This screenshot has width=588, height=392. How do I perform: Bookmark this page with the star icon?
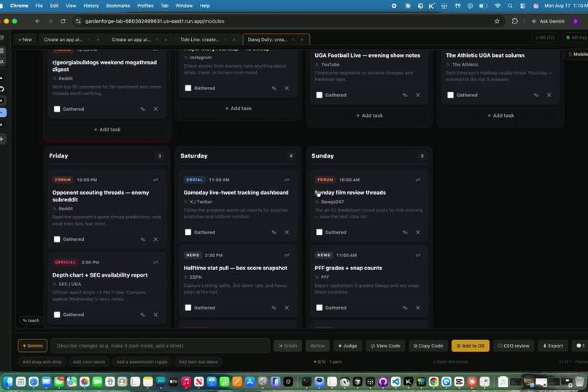[497, 21]
